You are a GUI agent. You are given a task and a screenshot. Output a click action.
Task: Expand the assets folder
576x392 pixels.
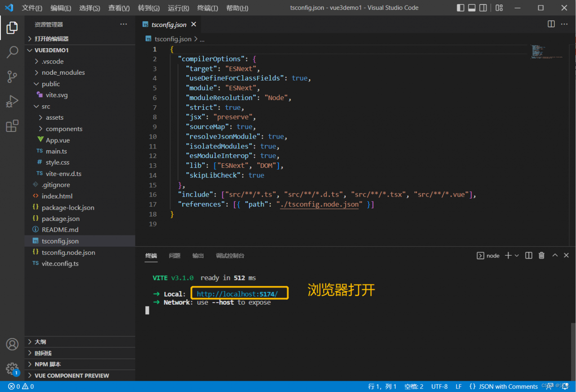tap(80, 117)
